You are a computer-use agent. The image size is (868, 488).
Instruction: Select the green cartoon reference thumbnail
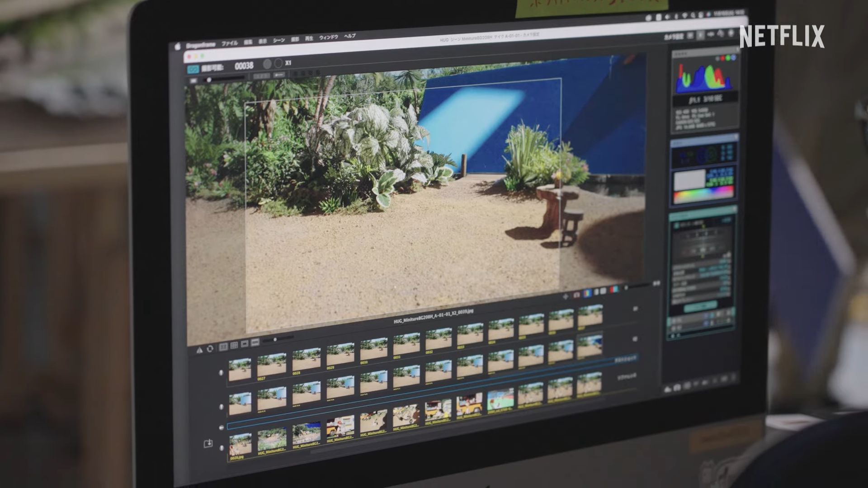(x=500, y=401)
